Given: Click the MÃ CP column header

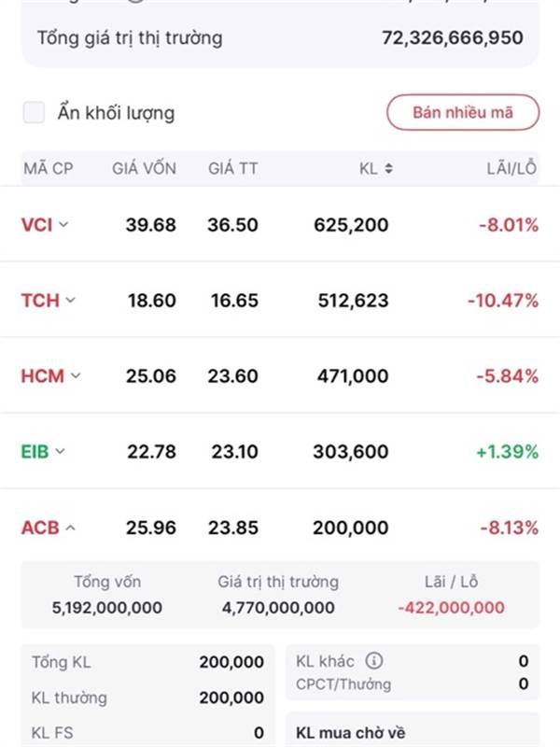Looking at the screenshot, I should point(49,169).
